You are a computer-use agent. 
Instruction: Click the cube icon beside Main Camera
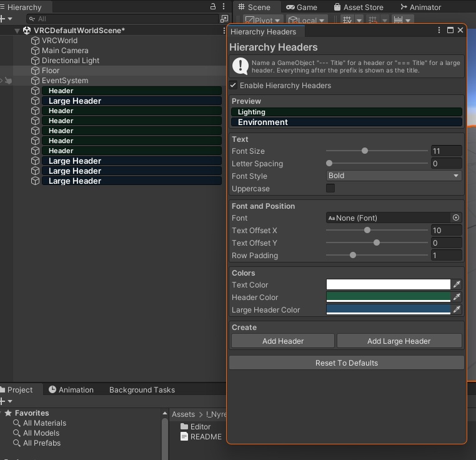click(35, 51)
